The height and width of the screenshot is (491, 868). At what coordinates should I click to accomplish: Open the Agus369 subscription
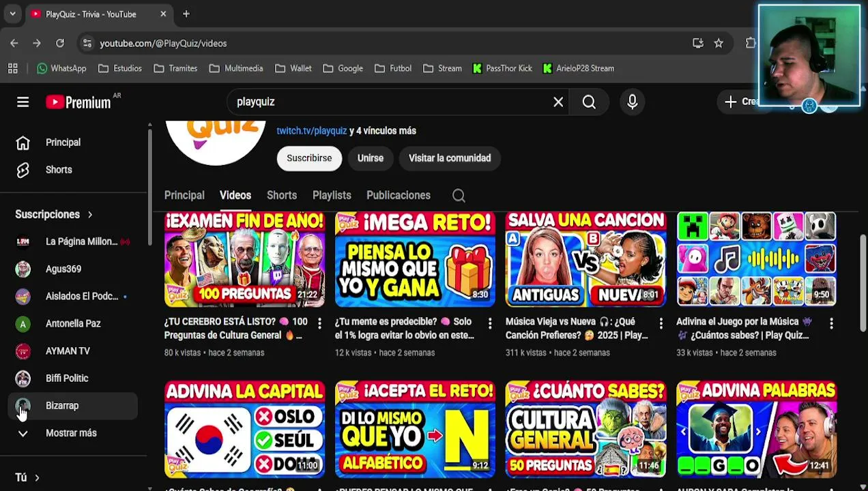[74, 269]
